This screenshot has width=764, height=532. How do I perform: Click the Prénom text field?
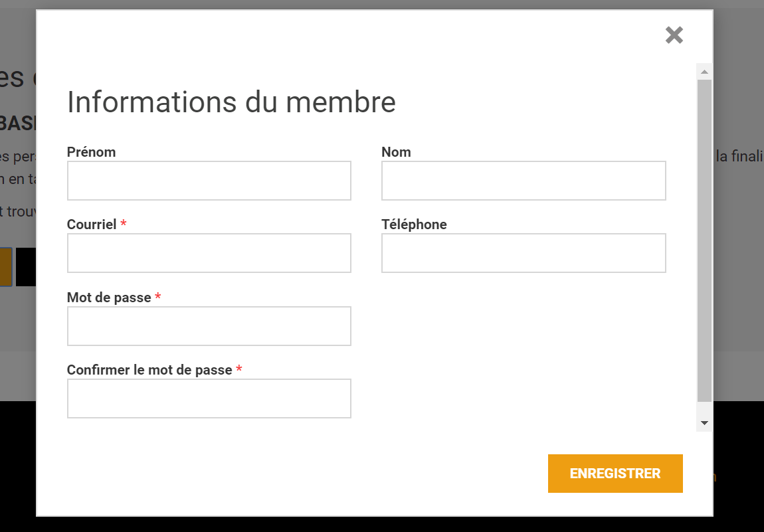[209, 181]
